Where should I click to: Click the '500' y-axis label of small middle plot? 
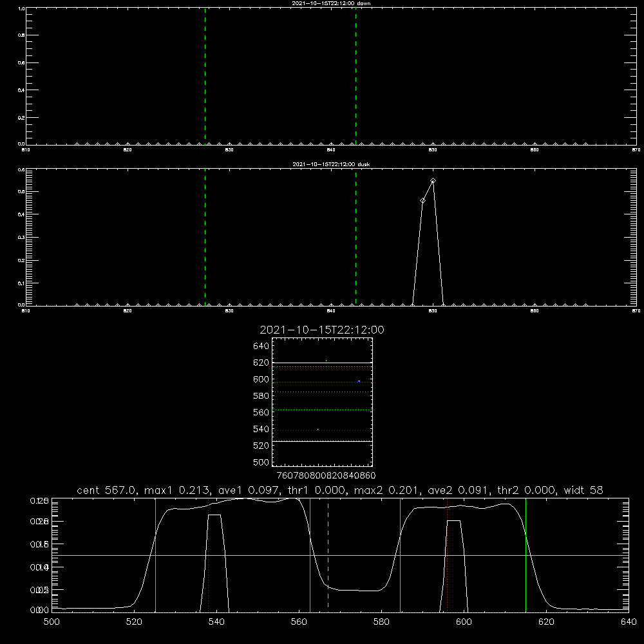(261, 462)
